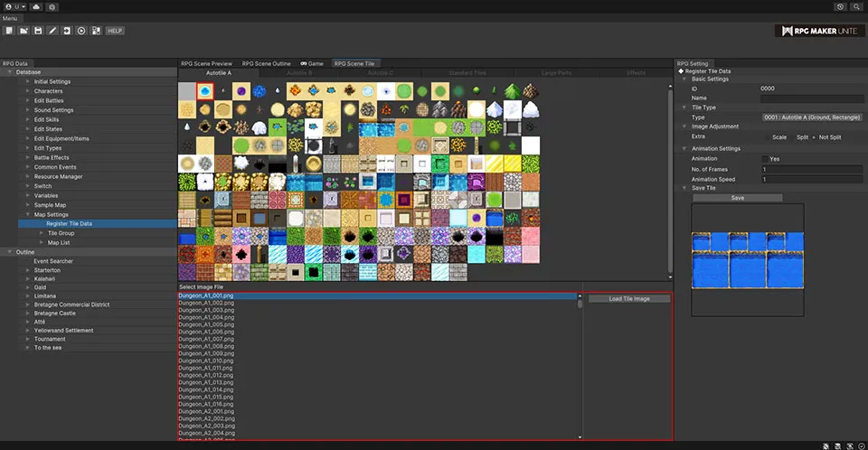Enable the Animation Yes checkbox
Screen dimensions: 868x450
pos(765,158)
